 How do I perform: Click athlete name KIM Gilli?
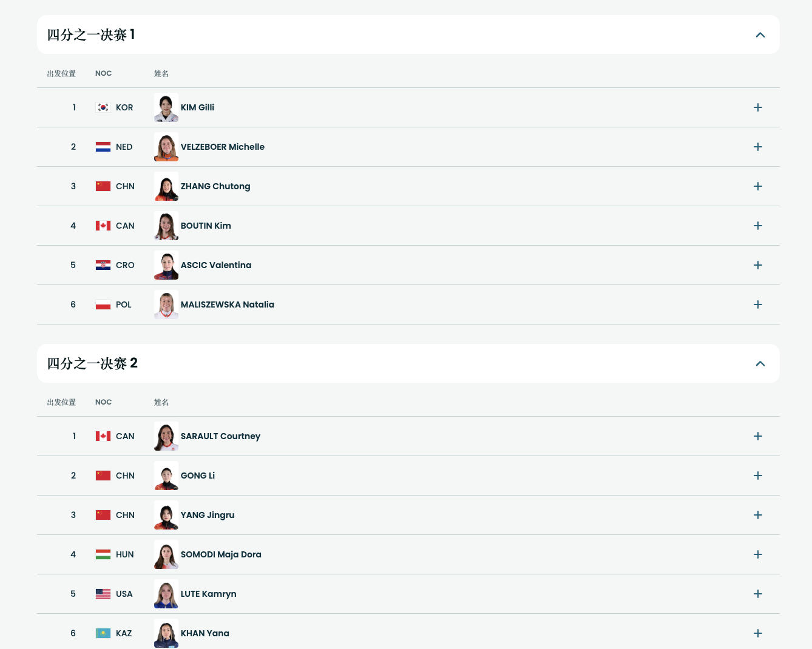click(197, 107)
